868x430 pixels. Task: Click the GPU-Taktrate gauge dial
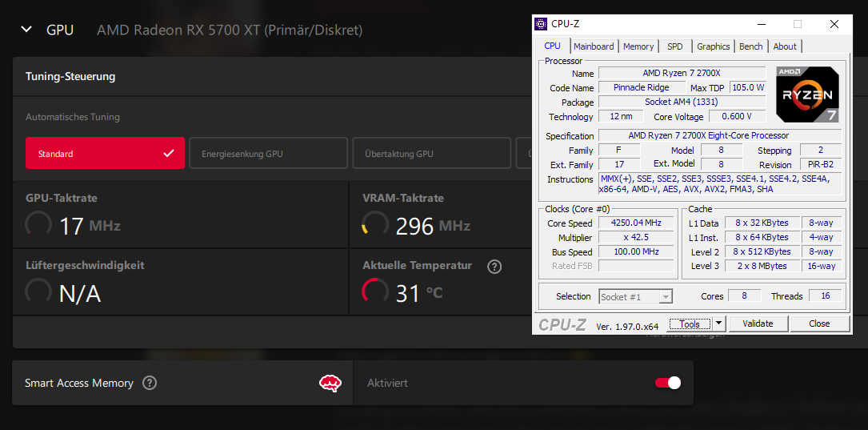tap(38, 224)
